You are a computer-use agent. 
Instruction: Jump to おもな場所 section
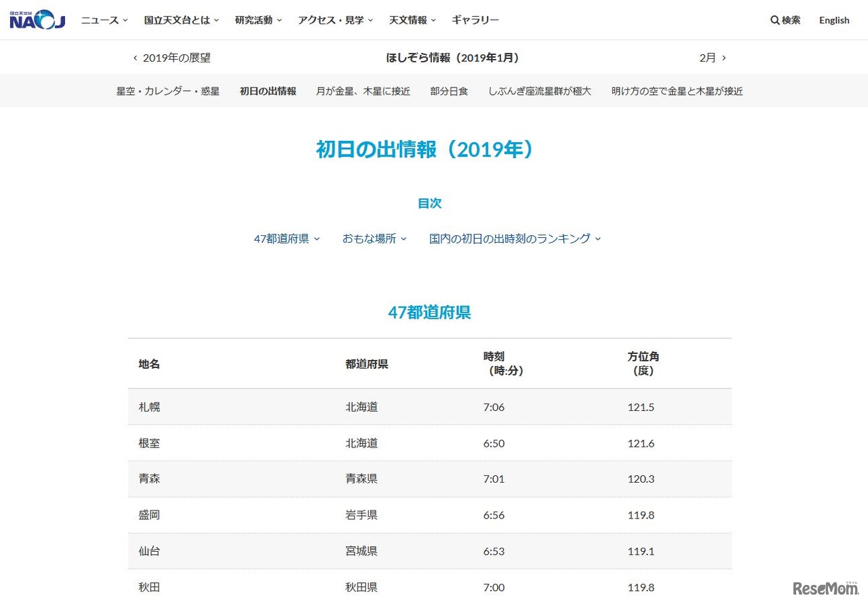click(x=374, y=239)
